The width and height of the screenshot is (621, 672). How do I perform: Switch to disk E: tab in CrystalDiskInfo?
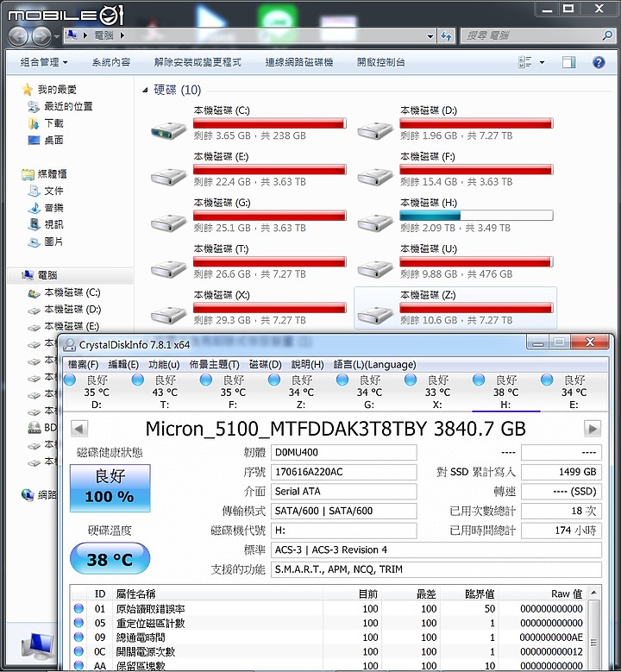574,392
